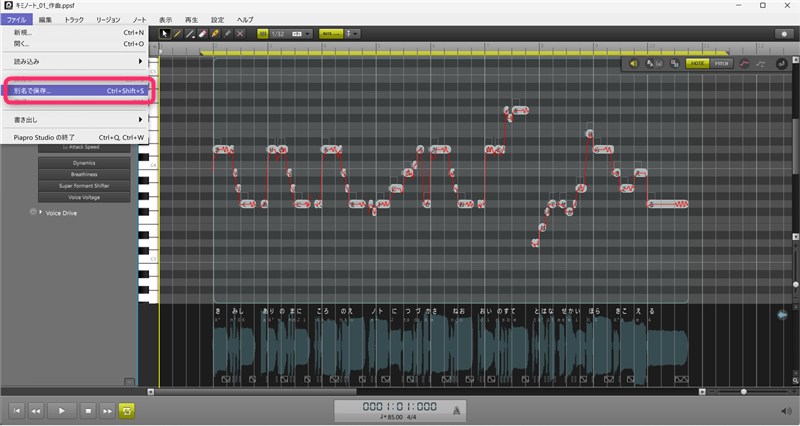
Task: Click the round note settings icon
Action: pyautogui.click(x=781, y=64)
